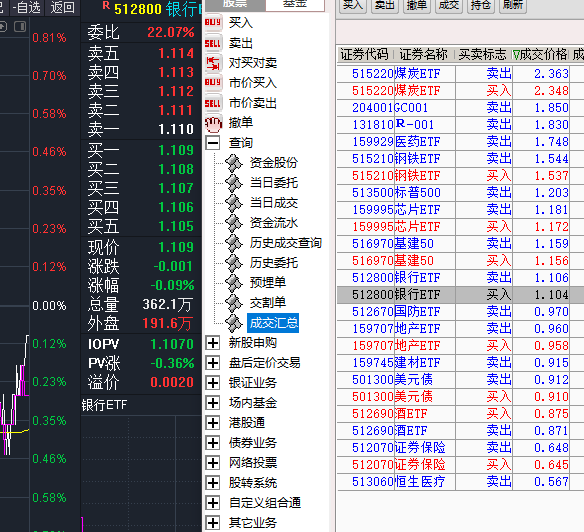Click the SELL icon next to 卖出
584x532 pixels.
(x=213, y=43)
